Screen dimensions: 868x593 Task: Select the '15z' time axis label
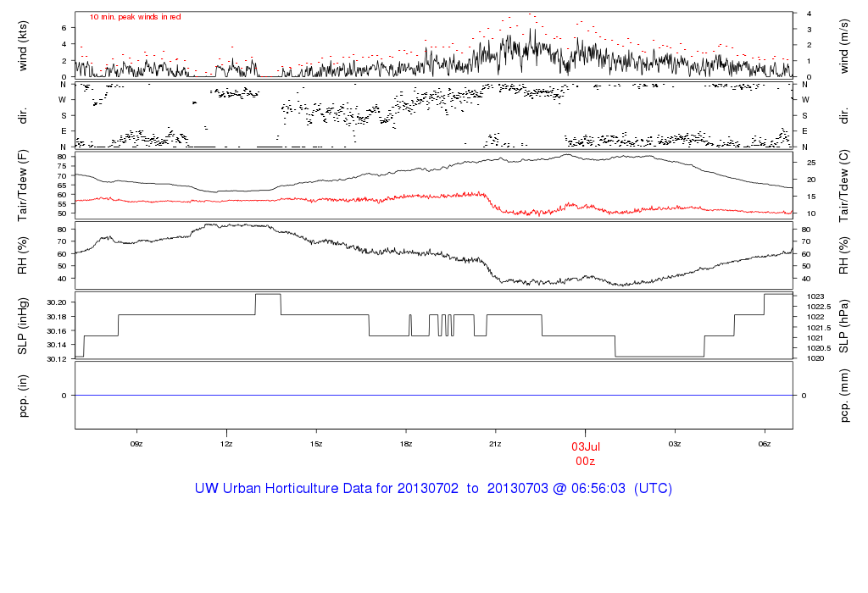(315, 444)
